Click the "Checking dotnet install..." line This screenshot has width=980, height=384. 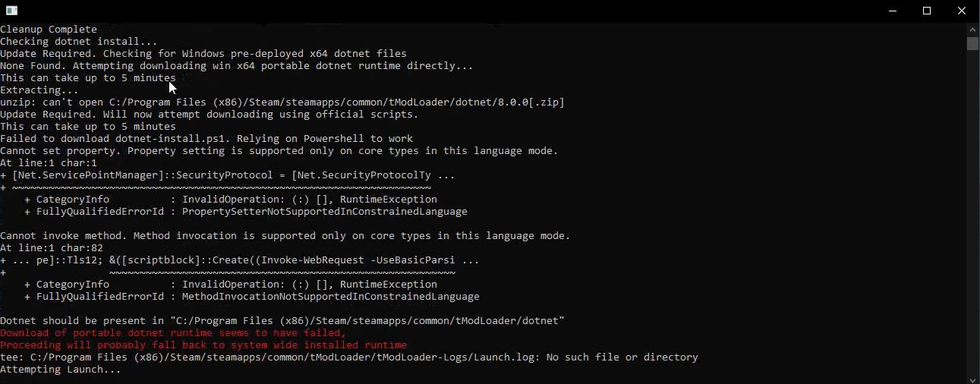pos(79,42)
